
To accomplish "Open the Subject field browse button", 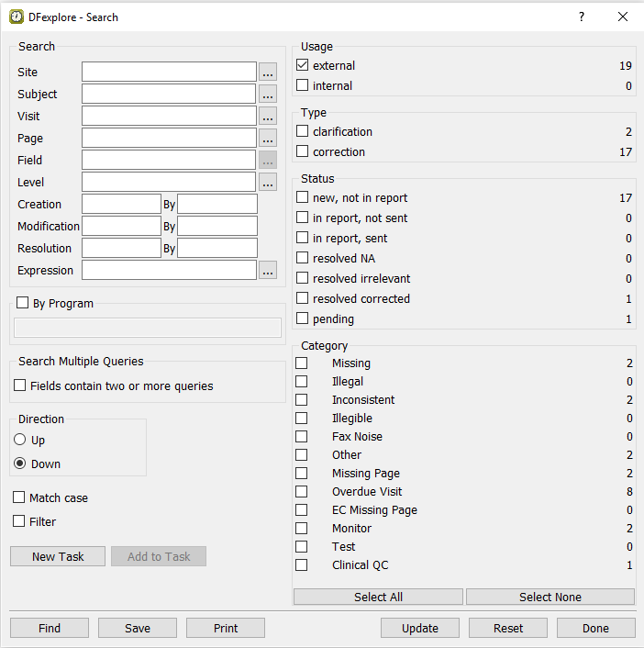I will pyautogui.click(x=267, y=95).
